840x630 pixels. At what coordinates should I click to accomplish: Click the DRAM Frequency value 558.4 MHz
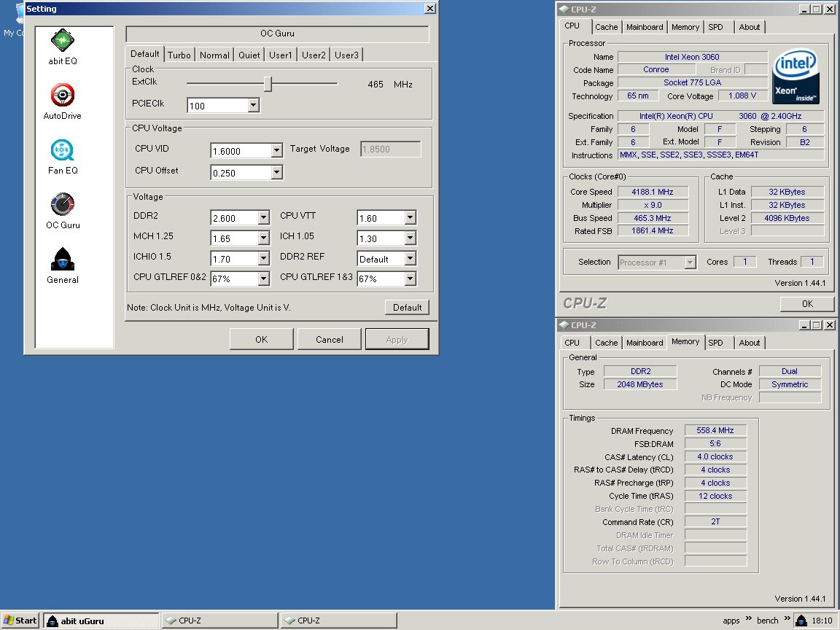[715, 430]
